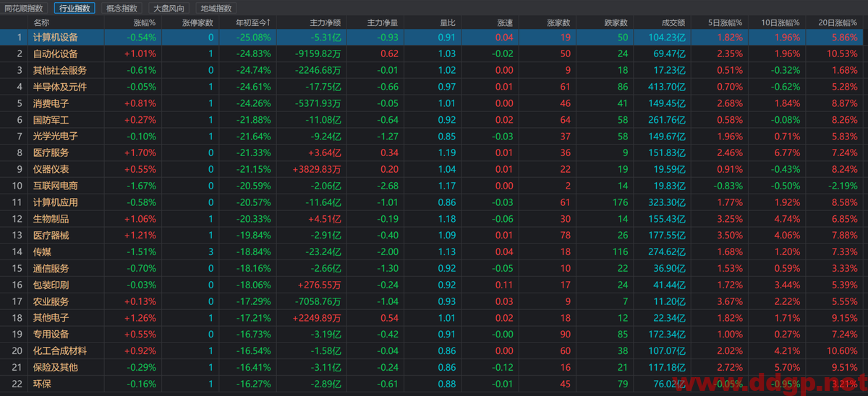
Task: Select the 化工合成材料 row name
Action: 59,350
